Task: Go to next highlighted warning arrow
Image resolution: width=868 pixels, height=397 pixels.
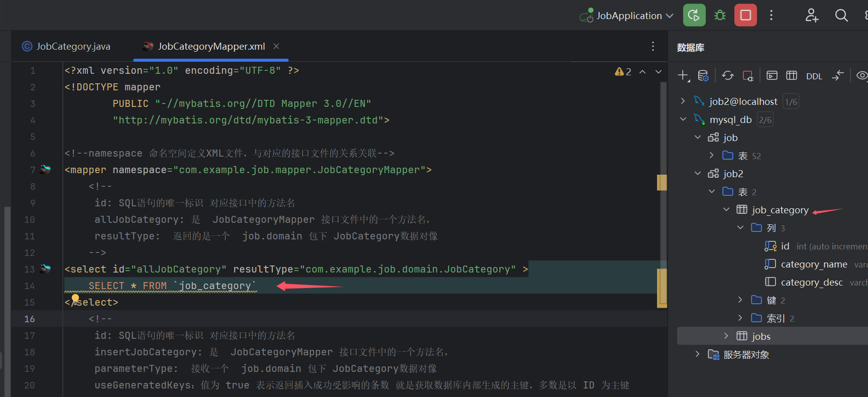Action: click(x=659, y=72)
